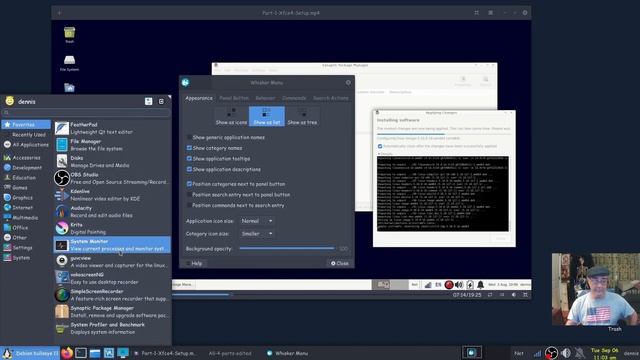This screenshot has width=640, height=360.
Task: Switch to Search Actions tab
Action: tap(331, 98)
